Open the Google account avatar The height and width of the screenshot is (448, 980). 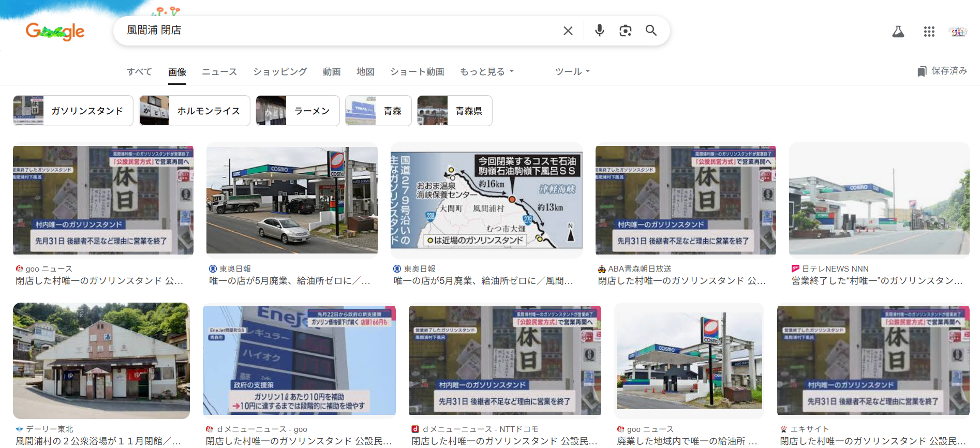(957, 32)
